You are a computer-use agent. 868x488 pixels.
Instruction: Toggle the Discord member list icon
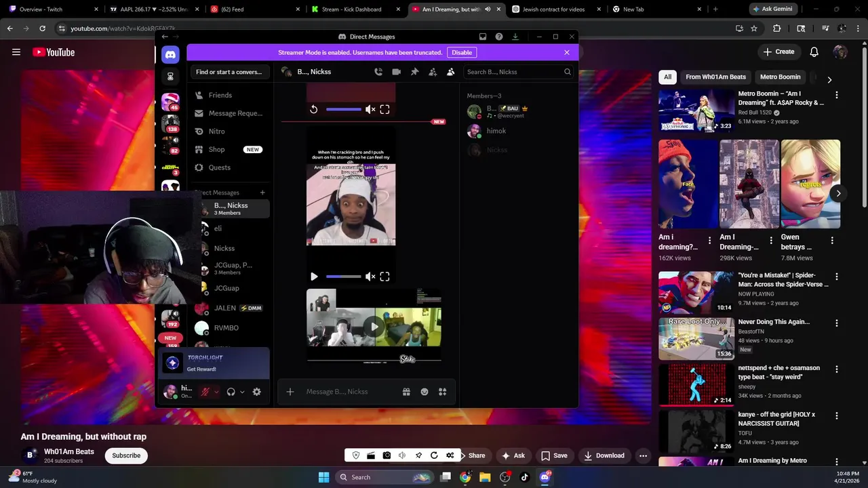tap(450, 72)
